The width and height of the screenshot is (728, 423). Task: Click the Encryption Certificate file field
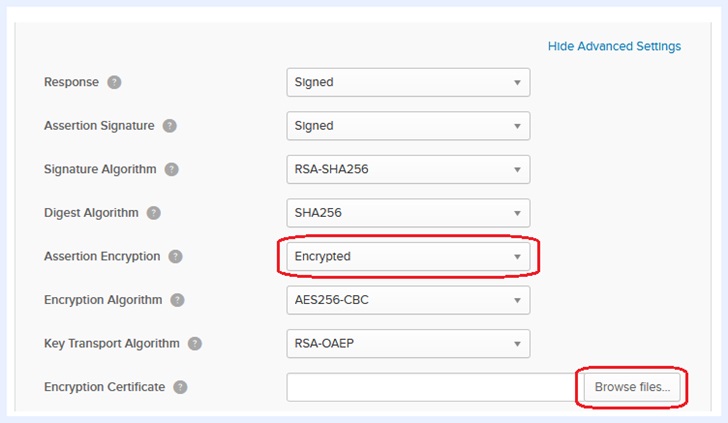(x=430, y=387)
